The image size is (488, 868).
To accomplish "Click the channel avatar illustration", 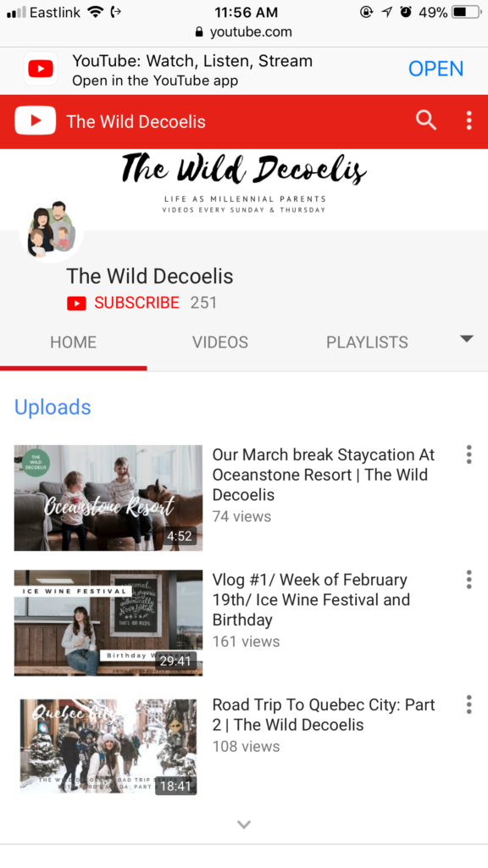I will coord(51,230).
